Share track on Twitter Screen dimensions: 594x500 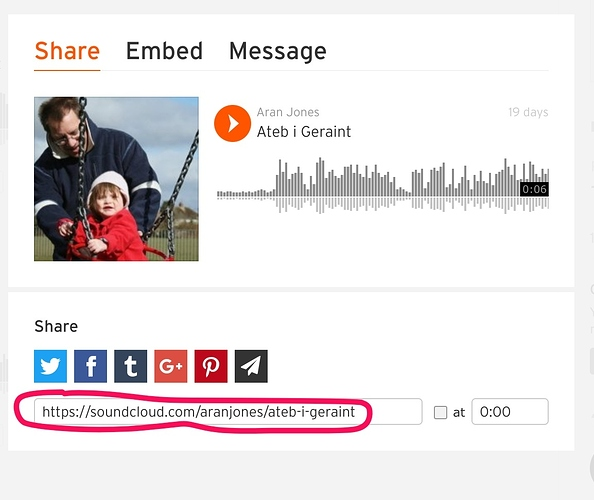[x=50, y=366]
